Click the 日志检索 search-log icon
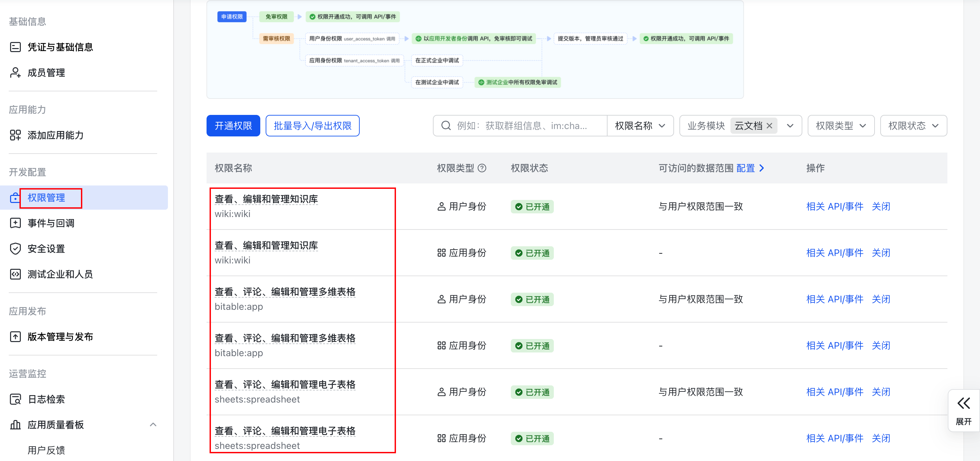 [15, 399]
